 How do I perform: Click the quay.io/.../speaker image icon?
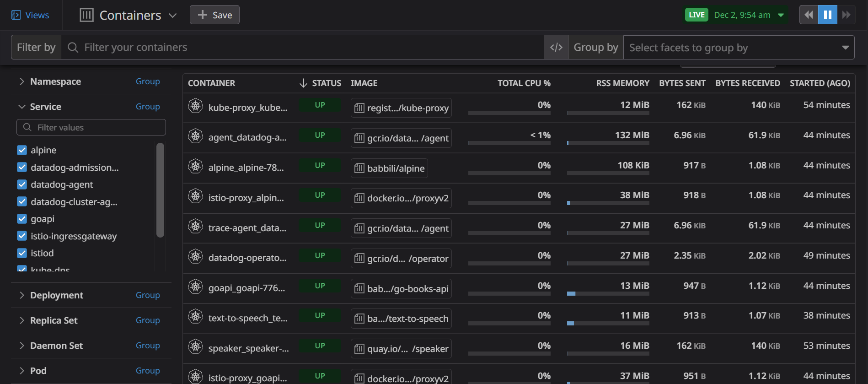point(359,349)
